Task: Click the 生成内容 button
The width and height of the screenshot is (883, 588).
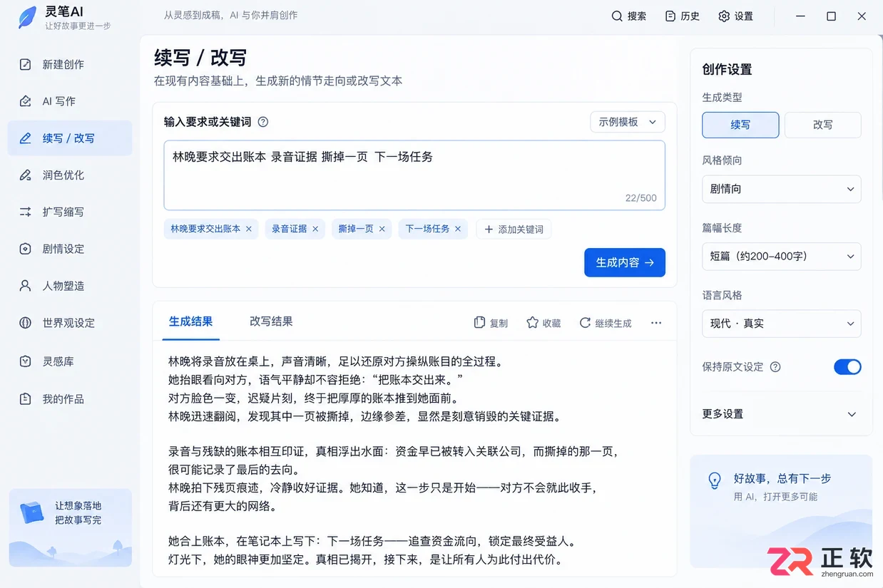Action: (625, 262)
